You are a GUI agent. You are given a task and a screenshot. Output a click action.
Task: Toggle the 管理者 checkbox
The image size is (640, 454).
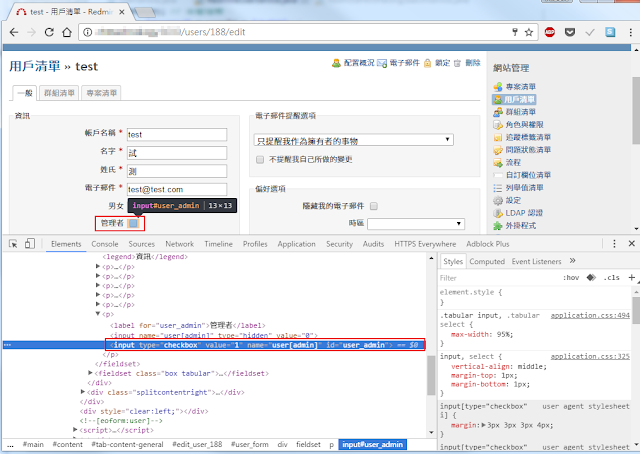click(x=133, y=223)
